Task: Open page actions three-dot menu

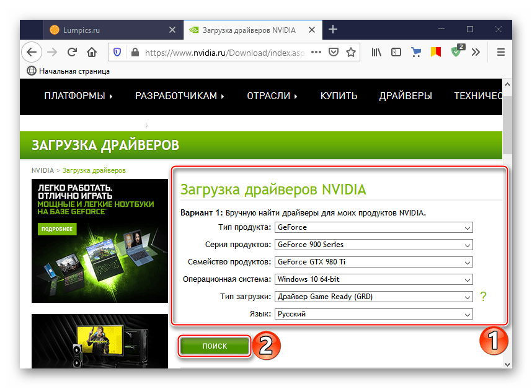Action: tap(316, 52)
